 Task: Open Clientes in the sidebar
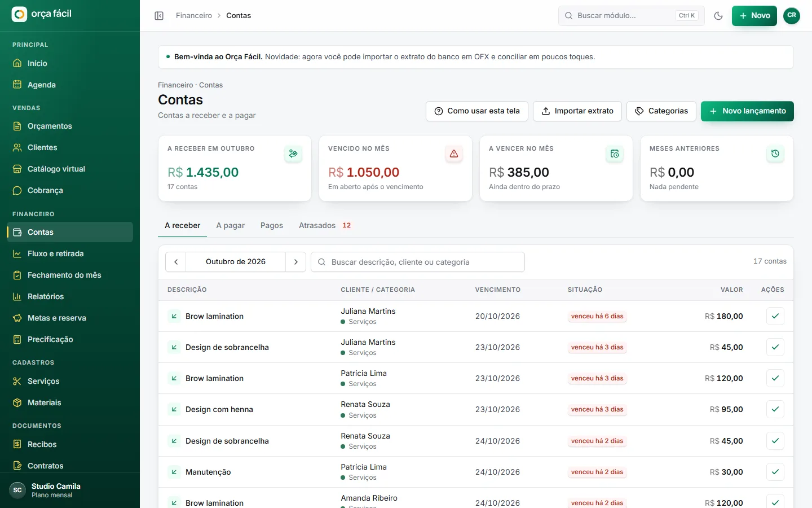point(70,147)
